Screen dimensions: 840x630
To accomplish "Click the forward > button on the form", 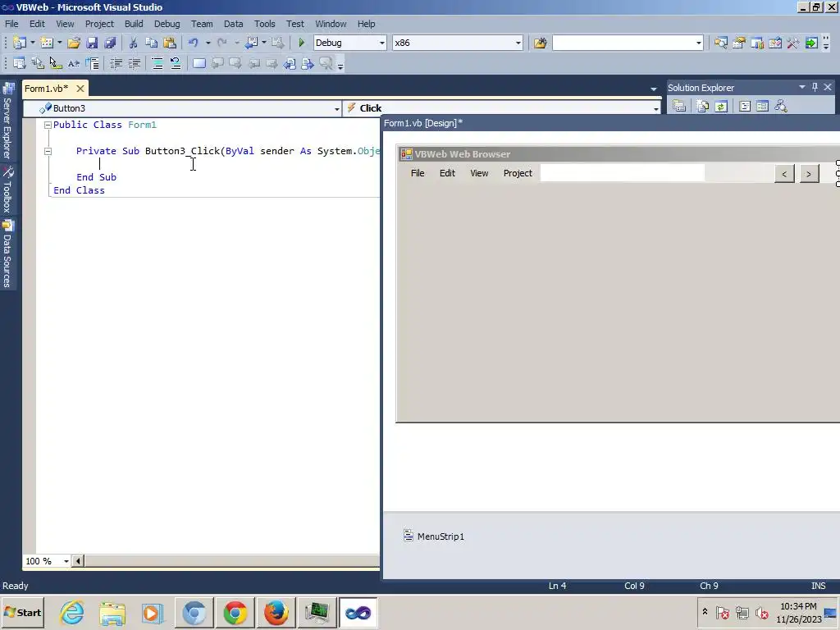I will (x=809, y=174).
